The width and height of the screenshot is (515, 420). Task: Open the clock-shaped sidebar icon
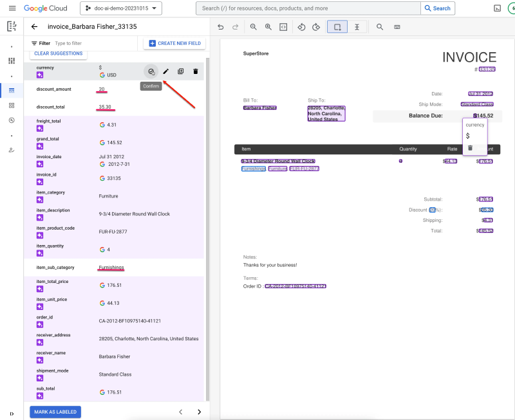click(12, 120)
